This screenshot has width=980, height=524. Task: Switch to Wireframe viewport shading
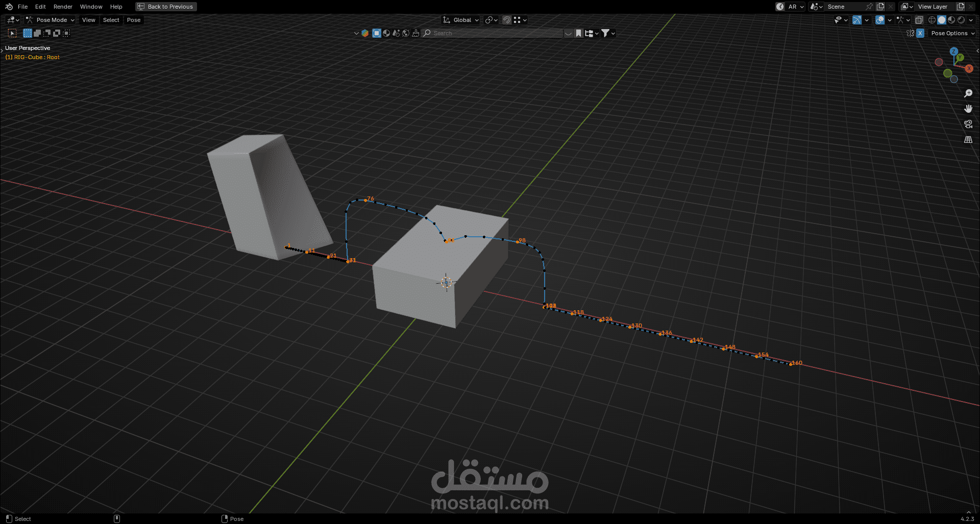click(x=932, y=20)
